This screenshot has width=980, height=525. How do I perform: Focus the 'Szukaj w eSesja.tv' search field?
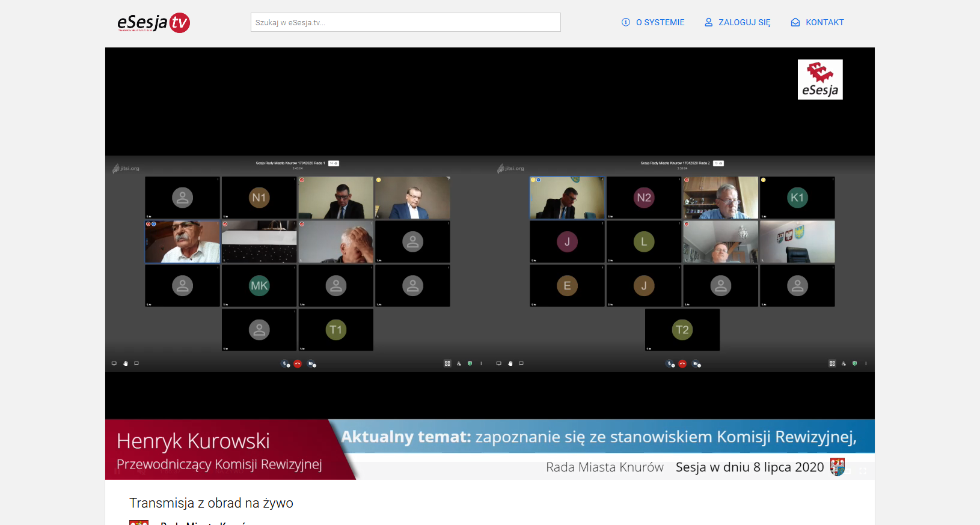point(405,22)
